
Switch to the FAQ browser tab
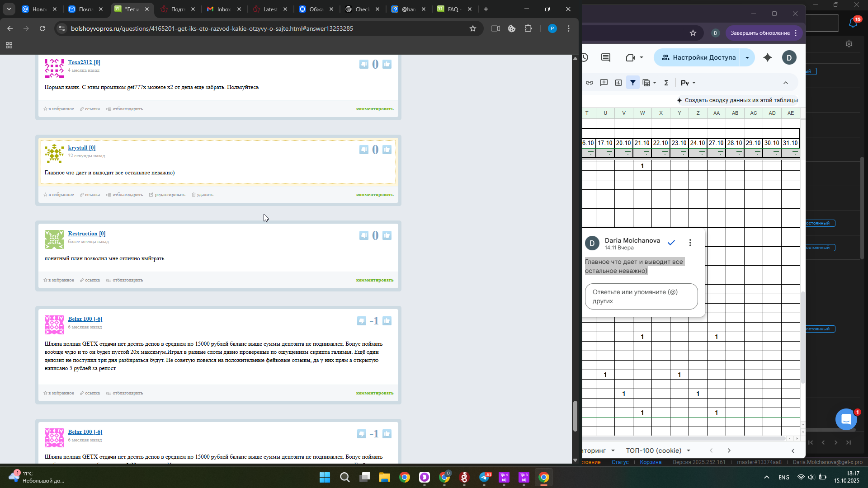[452, 9]
